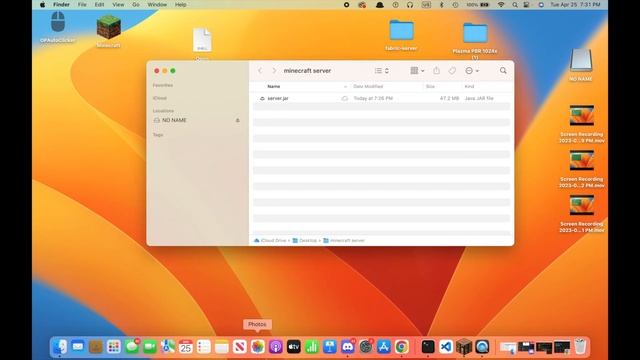Open QuickTime Player in Dock

482,347
